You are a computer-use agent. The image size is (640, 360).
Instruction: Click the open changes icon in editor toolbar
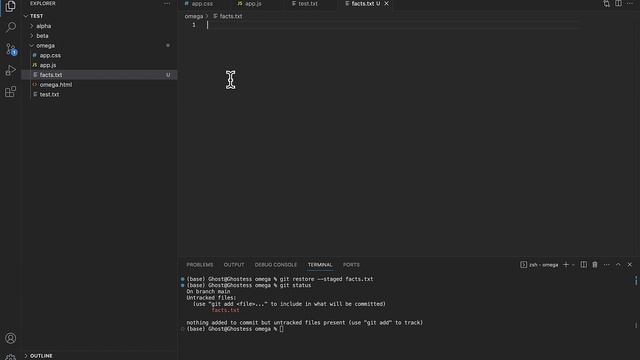607,4
